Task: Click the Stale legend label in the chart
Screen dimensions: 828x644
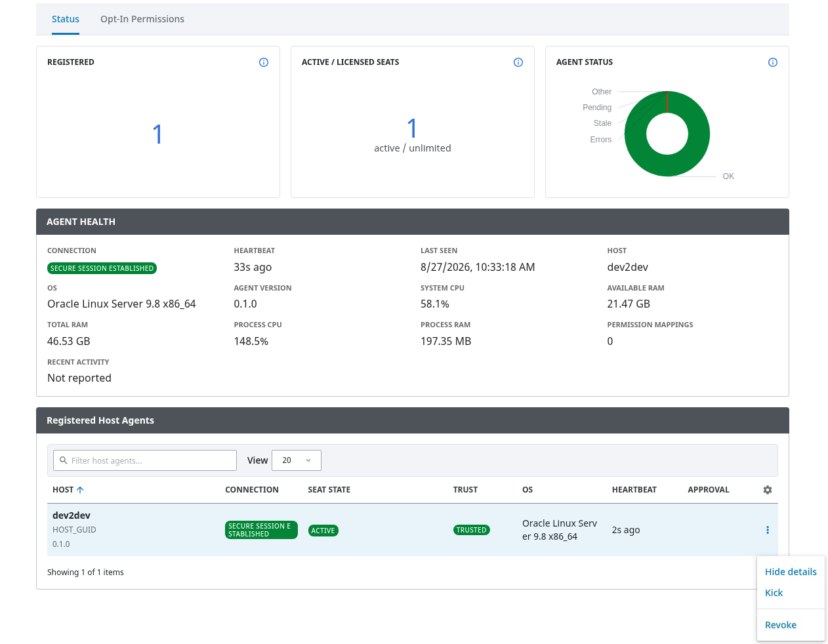Action: pyautogui.click(x=602, y=123)
